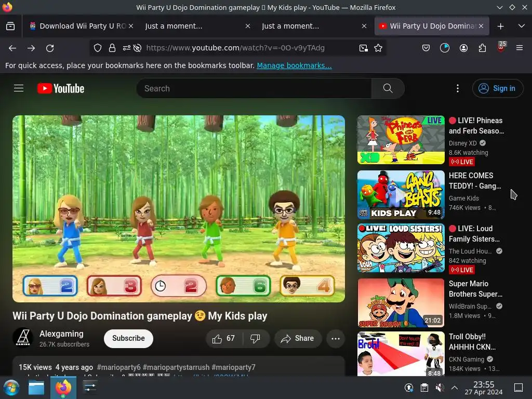Share this video

pyautogui.click(x=298, y=339)
